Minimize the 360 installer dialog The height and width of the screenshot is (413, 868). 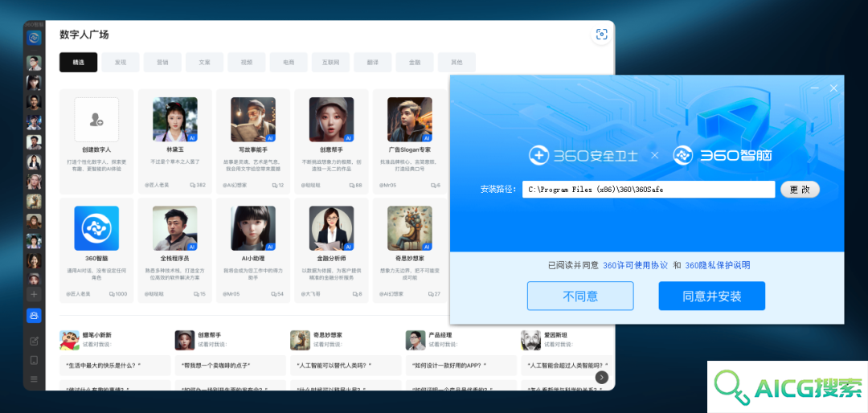[x=815, y=88]
